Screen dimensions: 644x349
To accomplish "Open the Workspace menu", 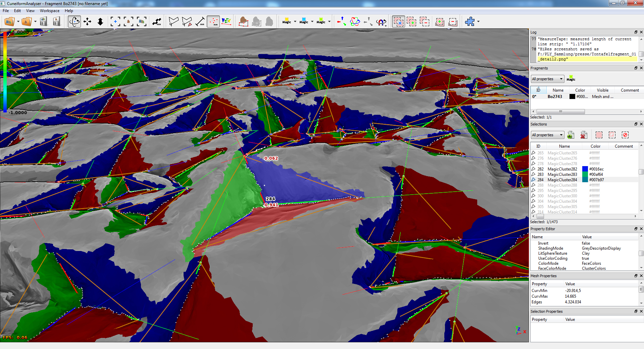I will 49,11.
